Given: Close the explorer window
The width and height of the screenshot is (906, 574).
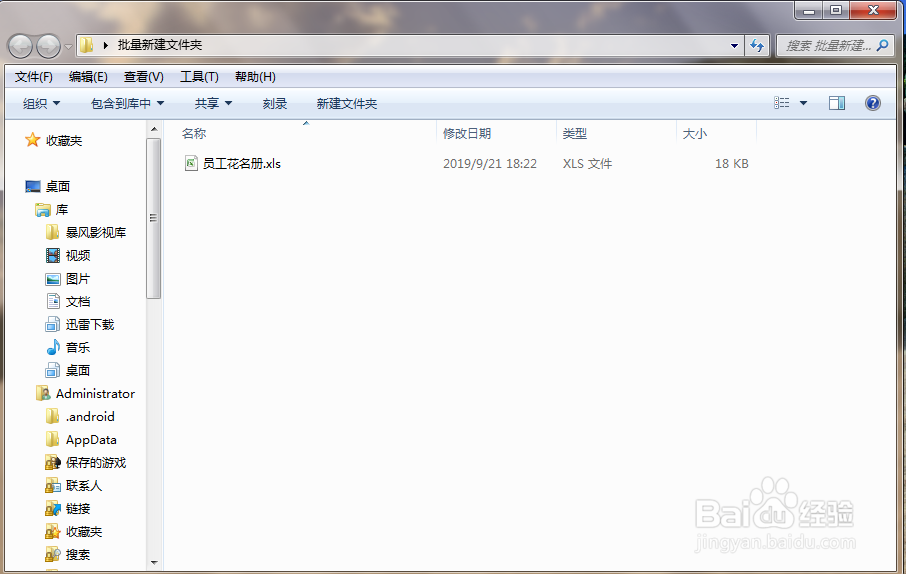Looking at the screenshot, I should 874,10.
